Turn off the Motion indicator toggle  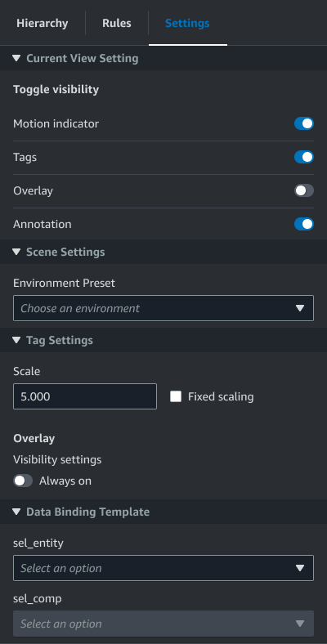pos(304,123)
